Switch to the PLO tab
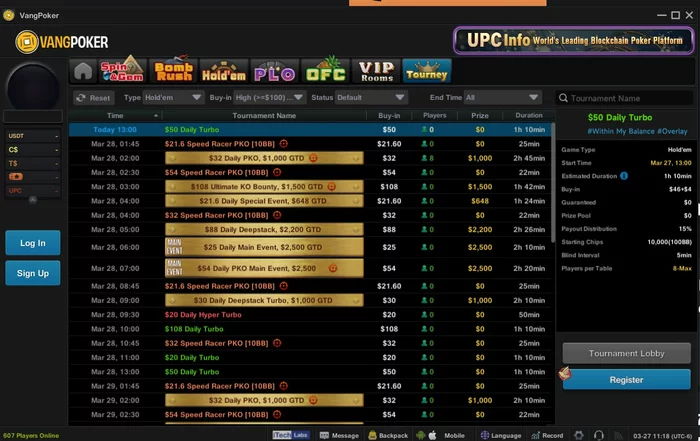This screenshot has height=441, width=700. [x=275, y=71]
